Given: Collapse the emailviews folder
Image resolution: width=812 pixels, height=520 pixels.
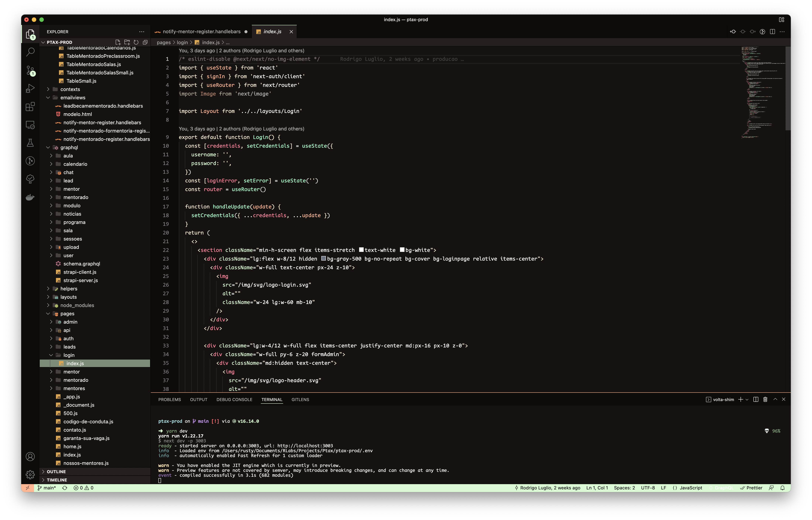Looking at the screenshot, I should pyautogui.click(x=73, y=98).
